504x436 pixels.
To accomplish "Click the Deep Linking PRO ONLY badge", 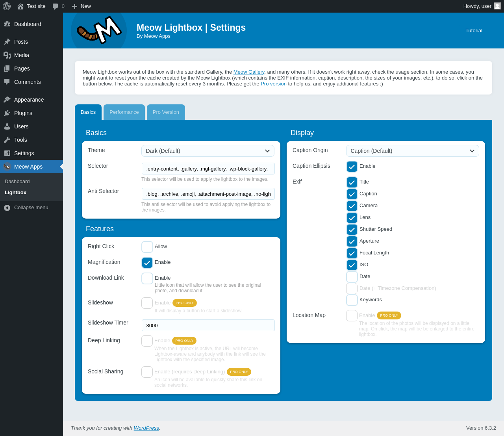I will [x=184, y=341].
